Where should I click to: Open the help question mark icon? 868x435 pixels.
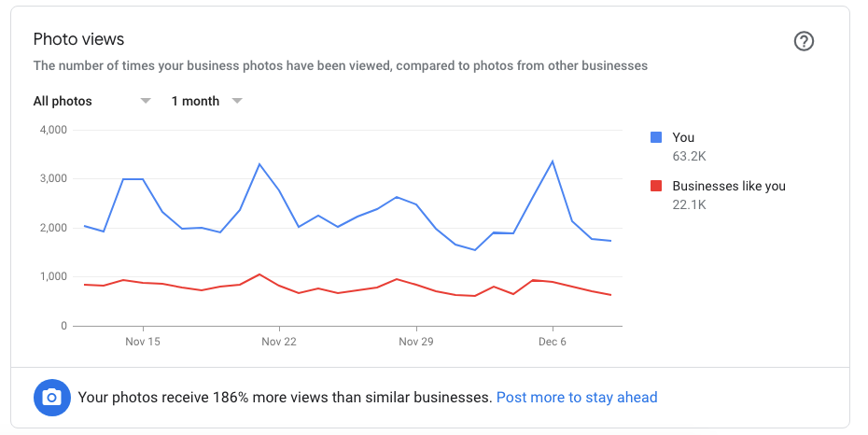point(804,41)
